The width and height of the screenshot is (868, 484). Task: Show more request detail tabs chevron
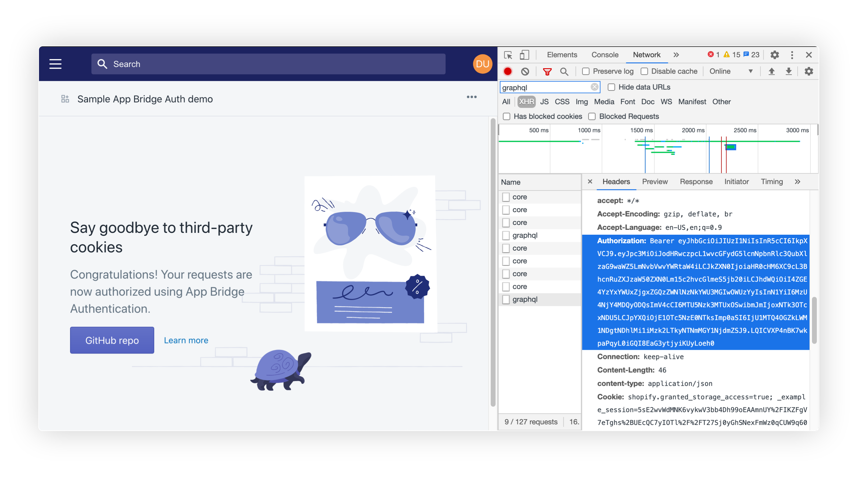click(797, 182)
